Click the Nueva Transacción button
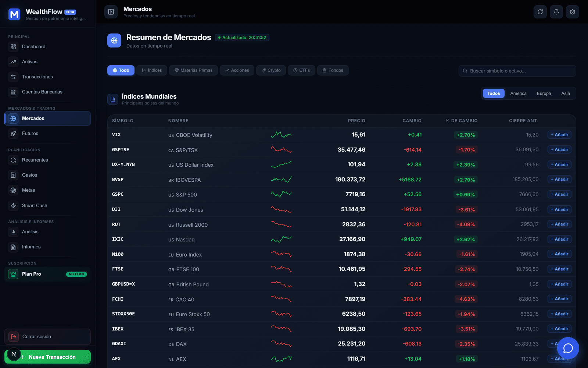588x368 pixels. pos(48,357)
